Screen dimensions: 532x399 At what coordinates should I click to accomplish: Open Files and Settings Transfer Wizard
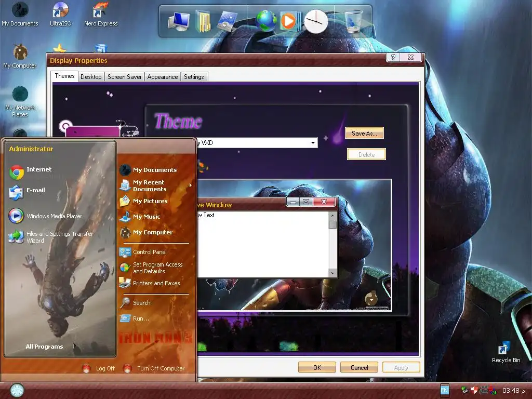pos(51,237)
